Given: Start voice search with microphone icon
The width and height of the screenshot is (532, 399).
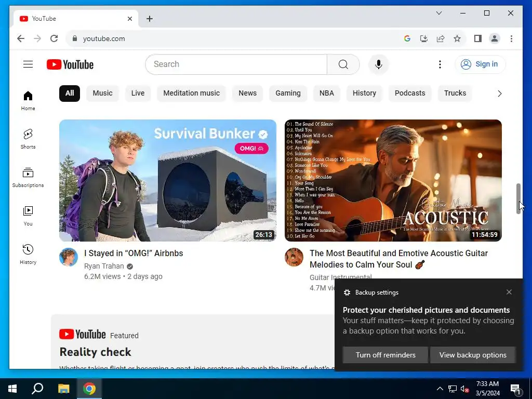Looking at the screenshot, I should click(379, 64).
